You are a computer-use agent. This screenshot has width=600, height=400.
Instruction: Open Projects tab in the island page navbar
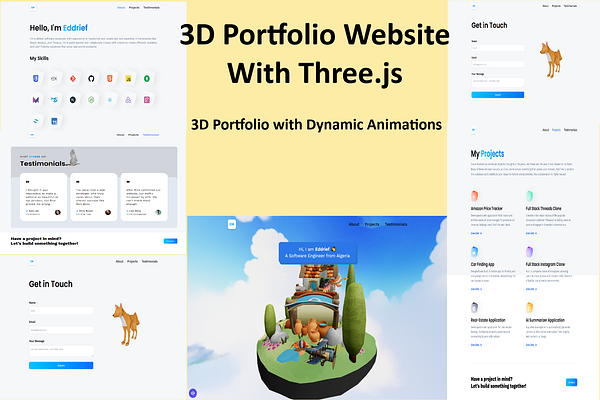[372, 225]
